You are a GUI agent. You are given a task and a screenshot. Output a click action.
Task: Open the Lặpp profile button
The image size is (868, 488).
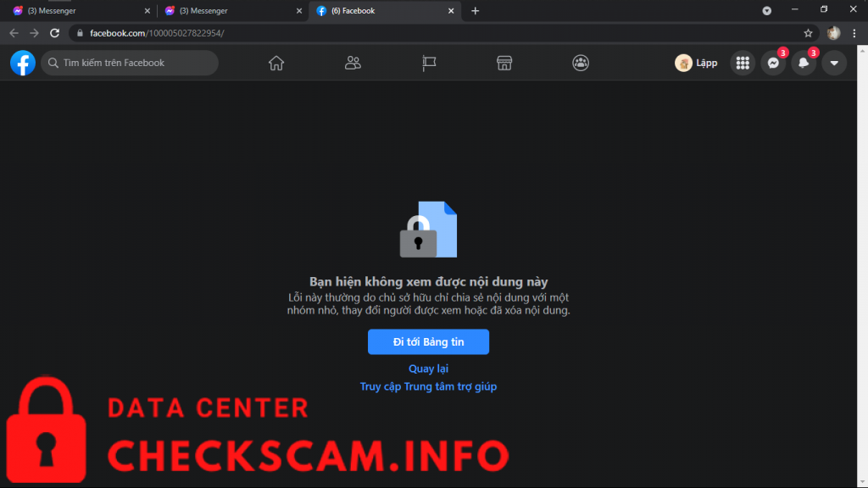click(x=697, y=63)
